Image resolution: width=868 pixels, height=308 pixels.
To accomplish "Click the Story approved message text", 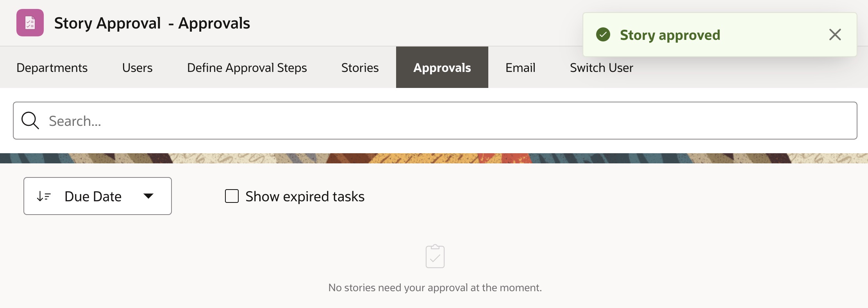I will (x=670, y=35).
